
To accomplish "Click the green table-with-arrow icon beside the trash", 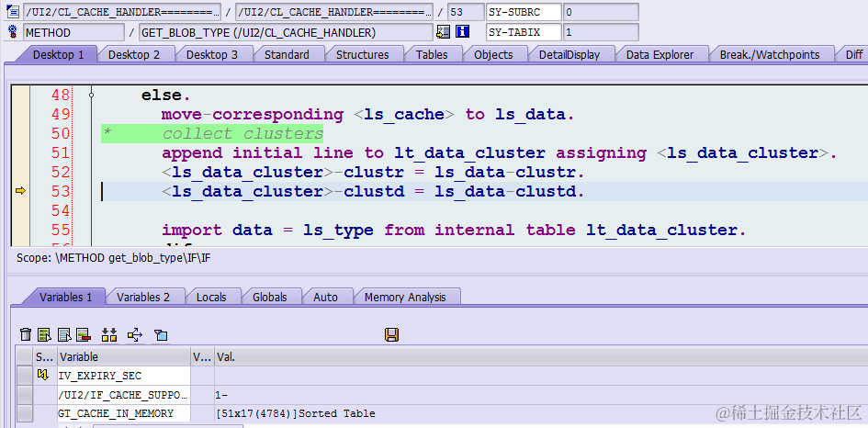I will (x=44, y=334).
